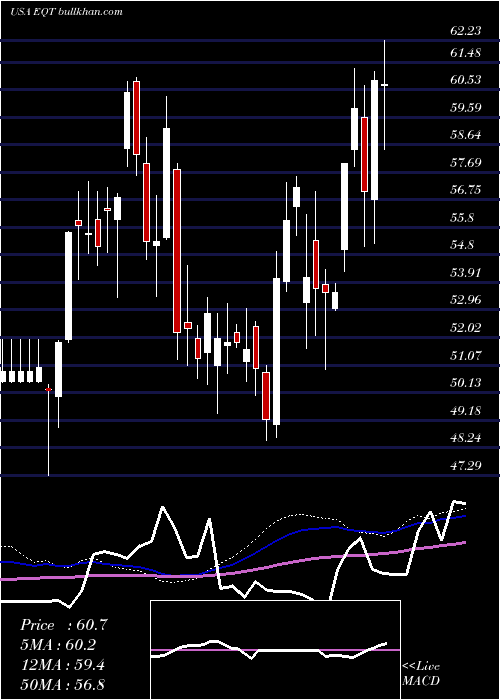Click the last candlestick with the longest upper wick
The height and width of the screenshot is (700, 500).
pyautogui.click(x=384, y=95)
